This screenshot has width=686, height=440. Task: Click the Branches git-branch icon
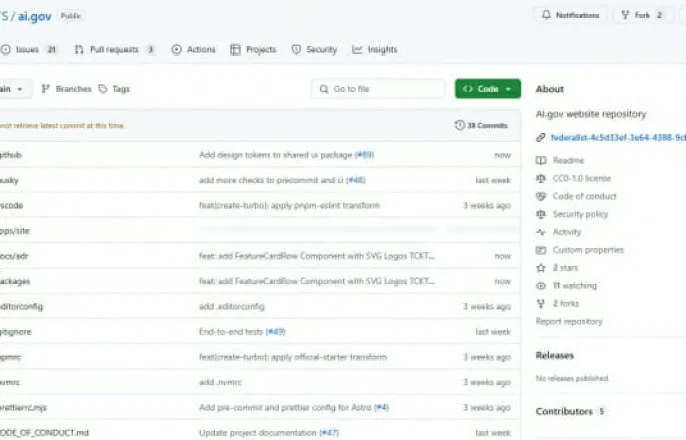[46, 89]
